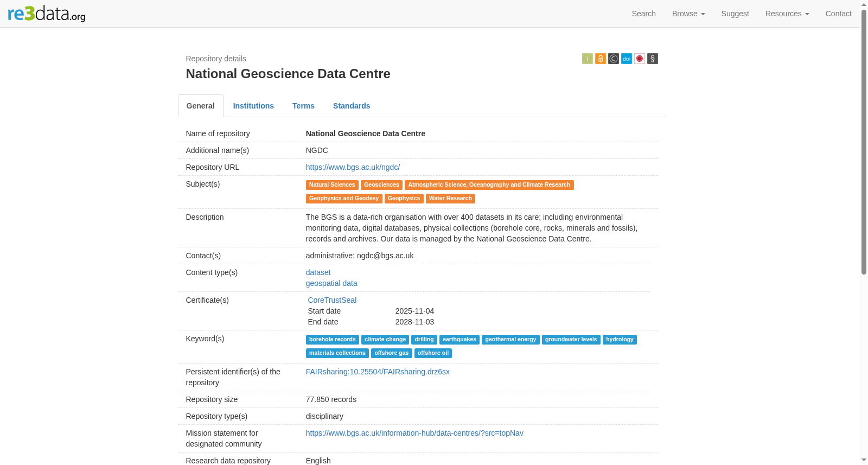Click the drilling keyword tag

pyautogui.click(x=424, y=340)
